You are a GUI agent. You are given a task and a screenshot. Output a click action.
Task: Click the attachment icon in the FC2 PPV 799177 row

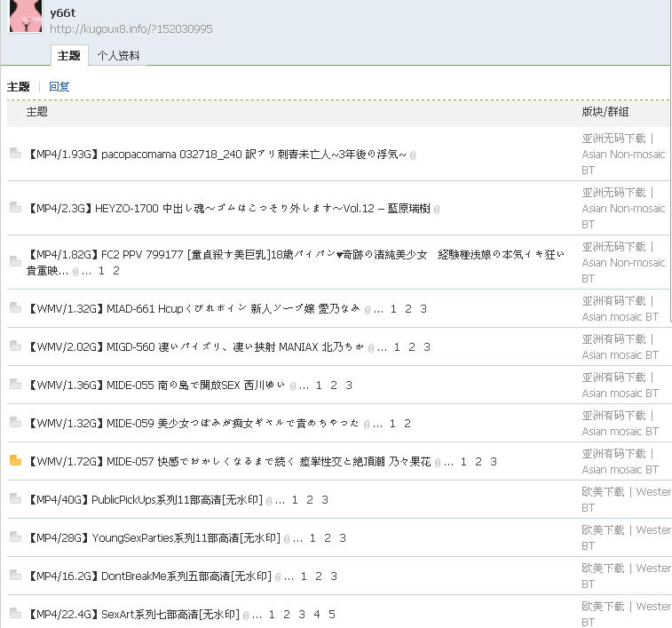coord(75,272)
